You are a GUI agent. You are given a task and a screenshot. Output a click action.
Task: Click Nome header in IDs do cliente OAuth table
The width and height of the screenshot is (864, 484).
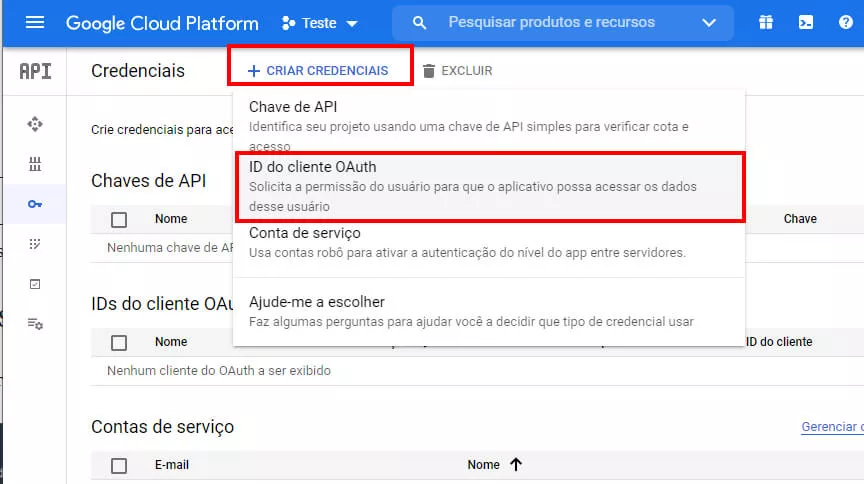[x=171, y=342]
